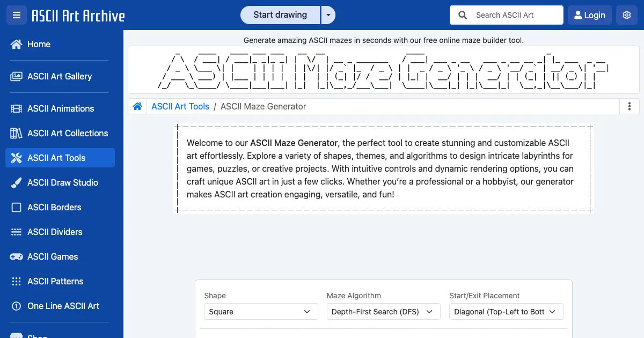The width and height of the screenshot is (644, 338).
Task: Open the Maze Algorithm dropdown
Action: click(383, 312)
